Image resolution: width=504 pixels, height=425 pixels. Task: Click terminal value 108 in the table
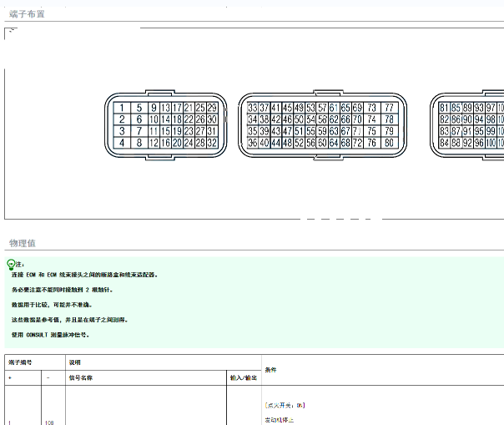49,422
